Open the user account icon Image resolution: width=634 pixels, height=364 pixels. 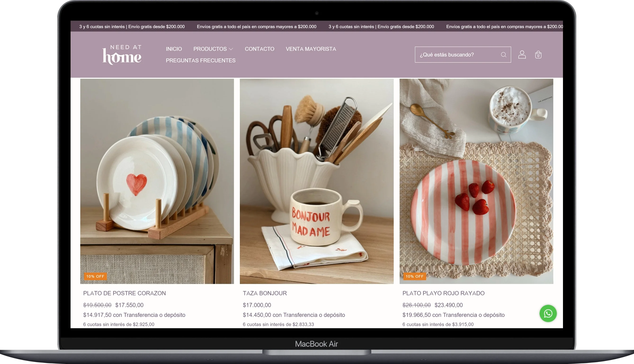(522, 54)
